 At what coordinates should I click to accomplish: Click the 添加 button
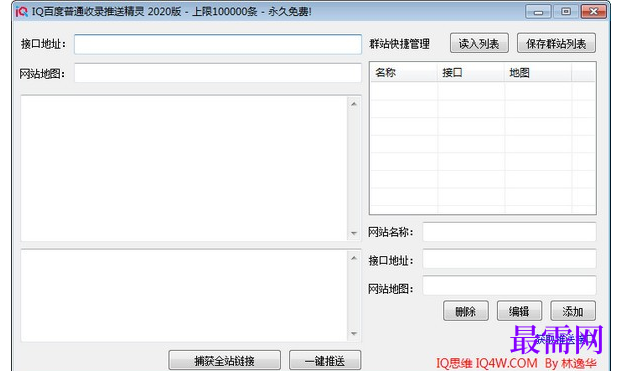pos(573,311)
